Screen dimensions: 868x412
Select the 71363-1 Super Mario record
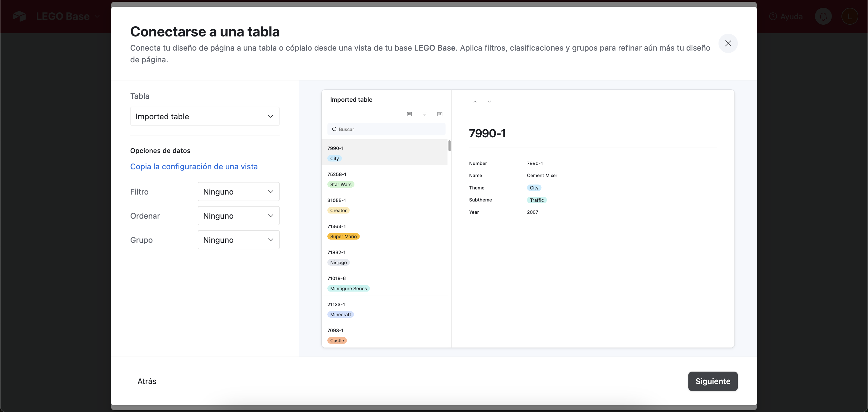(x=384, y=231)
